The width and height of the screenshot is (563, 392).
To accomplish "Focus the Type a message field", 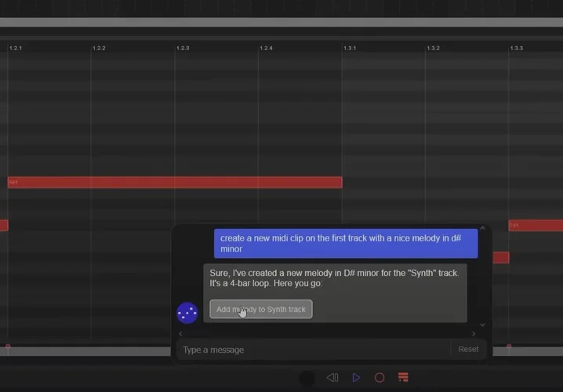I will (312, 350).
